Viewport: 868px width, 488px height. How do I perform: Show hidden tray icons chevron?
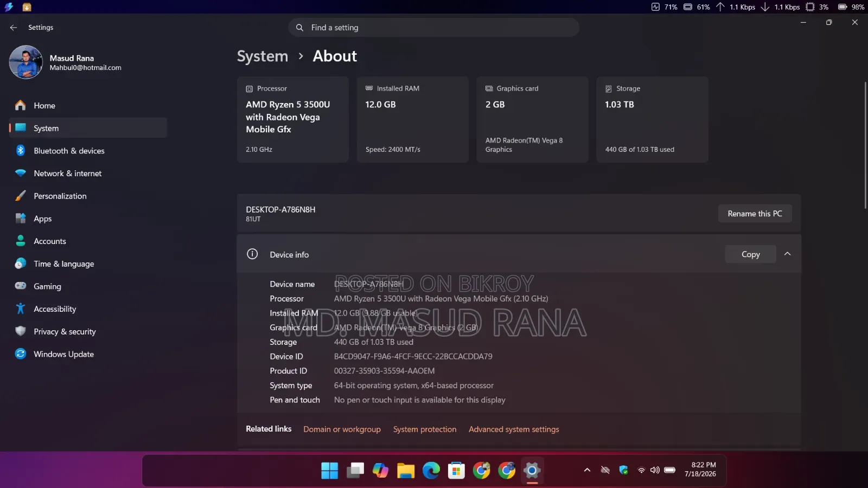pyautogui.click(x=587, y=470)
